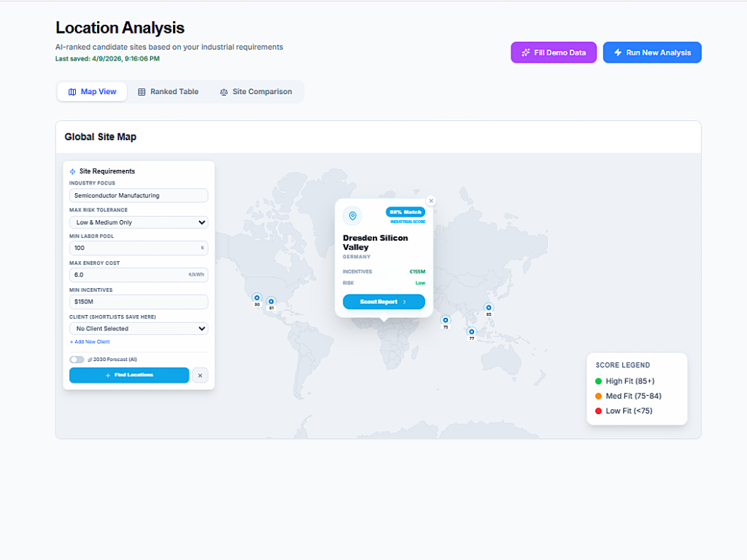Click the map marker scored 81

271,301
